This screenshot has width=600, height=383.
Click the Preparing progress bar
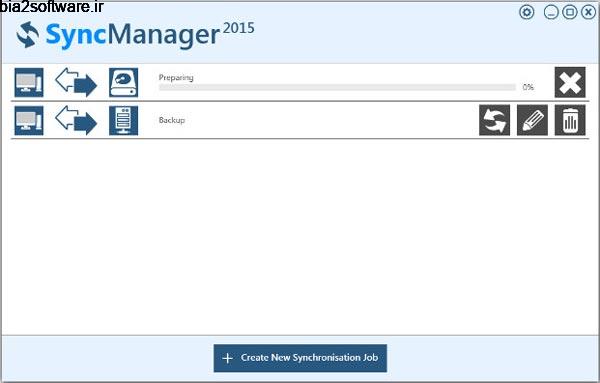337,87
